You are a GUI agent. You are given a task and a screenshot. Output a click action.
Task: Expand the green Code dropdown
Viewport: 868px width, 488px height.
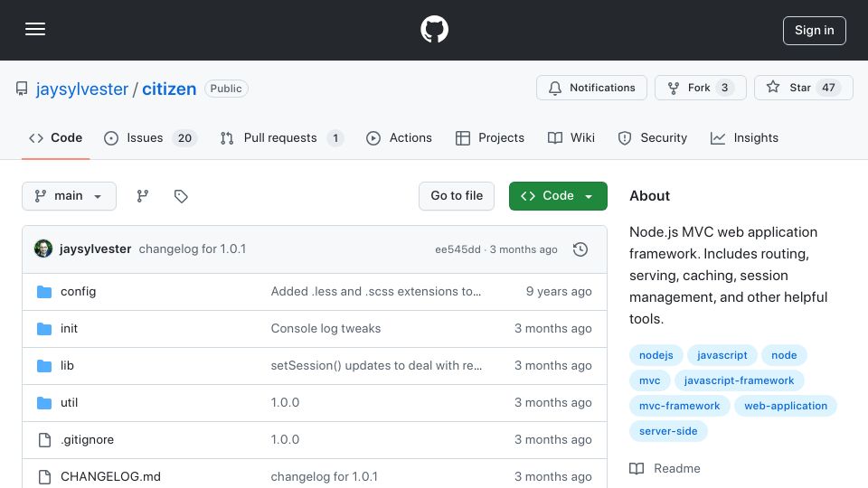tap(558, 196)
